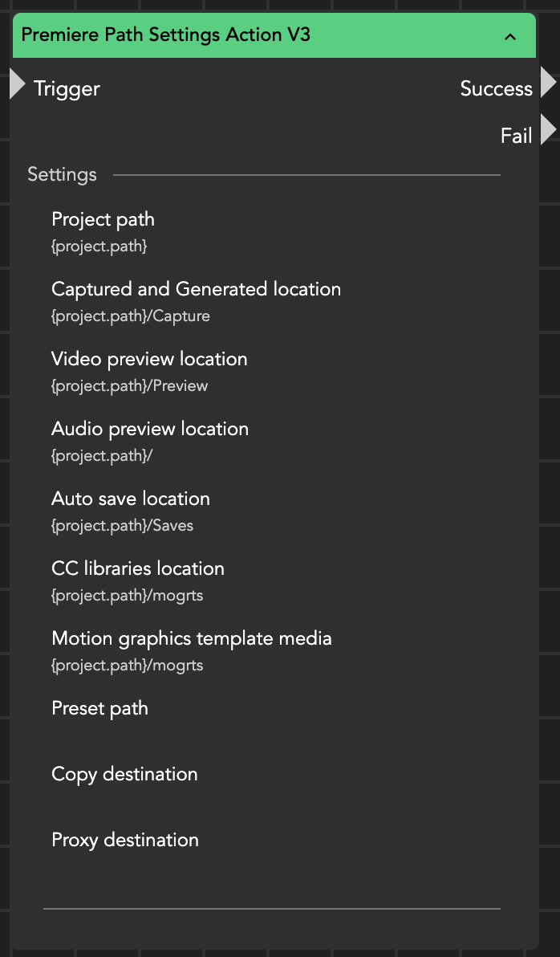560x957 pixels.
Task: Click the Project path setting label
Action: pos(103,219)
